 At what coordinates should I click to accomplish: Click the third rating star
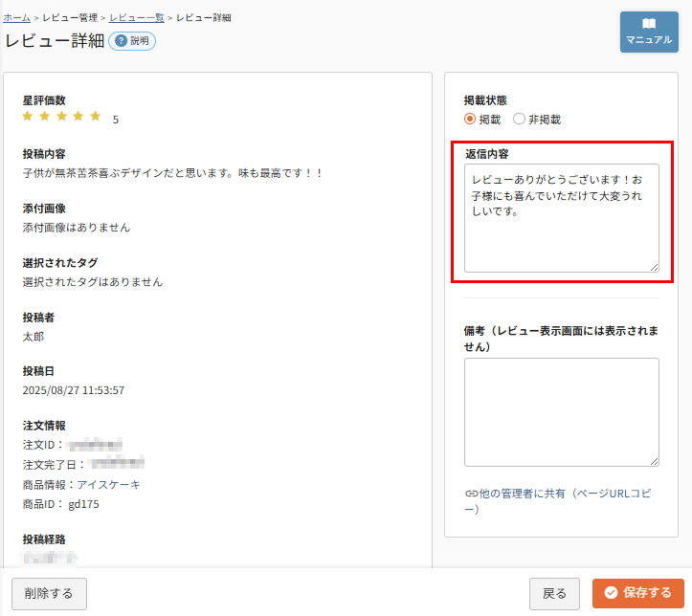(62, 117)
